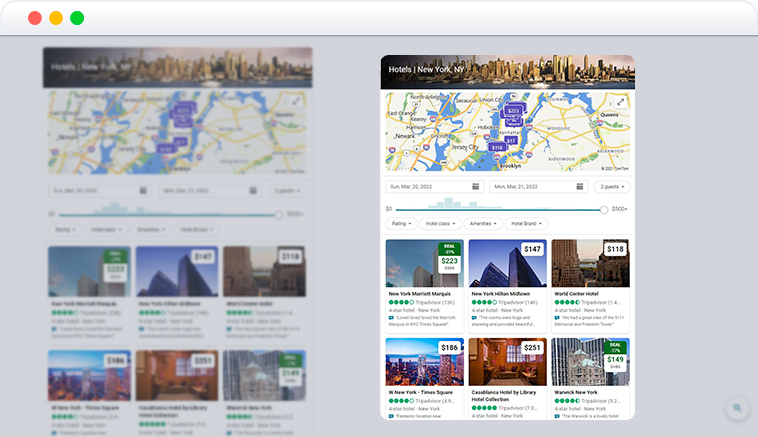Click the "Loved loved loved the Marriott" review text
This screenshot has height=437, width=758.
[x=422, y=321]
